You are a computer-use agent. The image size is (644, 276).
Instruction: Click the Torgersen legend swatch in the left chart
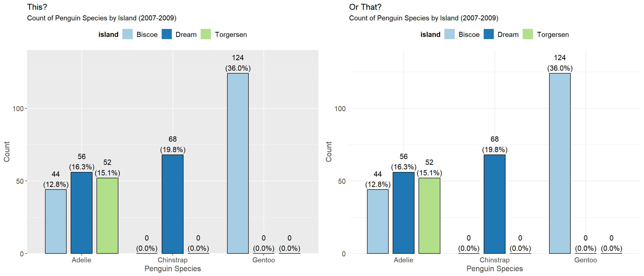tap(206, 34)
